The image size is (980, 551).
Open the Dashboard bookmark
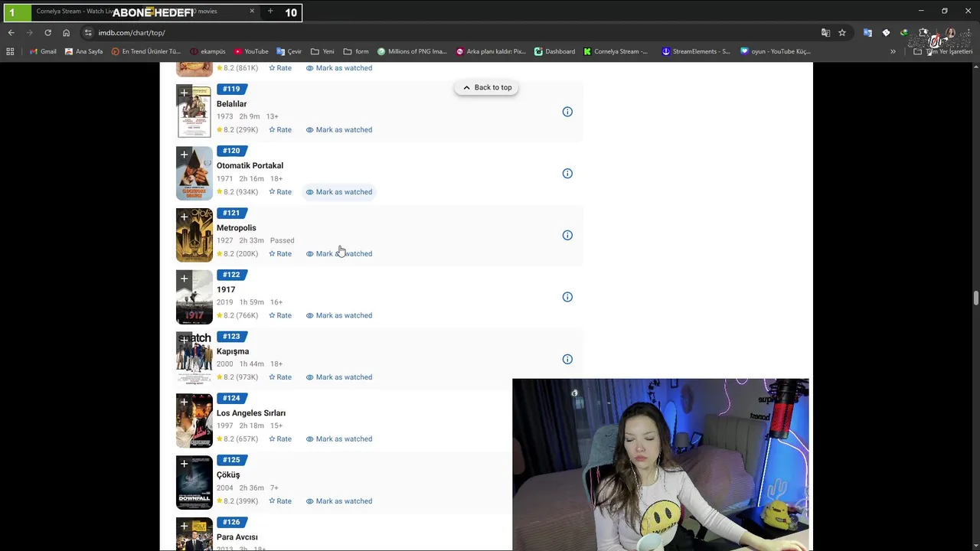coord(555,51)
